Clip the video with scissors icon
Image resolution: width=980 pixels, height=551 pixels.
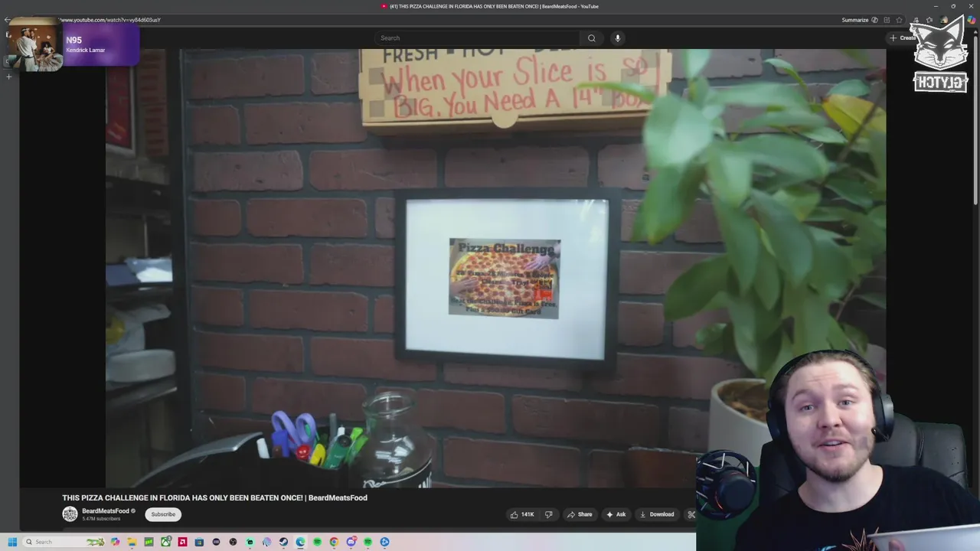[x=691, y=514]
